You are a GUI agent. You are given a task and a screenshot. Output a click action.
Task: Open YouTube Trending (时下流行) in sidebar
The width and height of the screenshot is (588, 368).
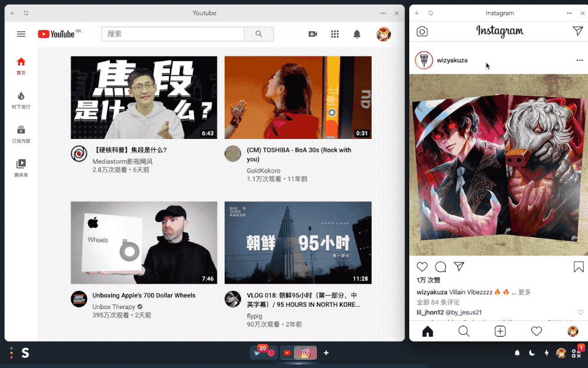tap(21, 100)
